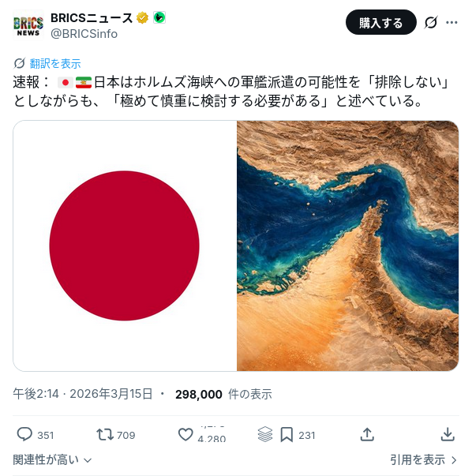
Task: Like the post with heart icon
Action: (x=185, y=434)
